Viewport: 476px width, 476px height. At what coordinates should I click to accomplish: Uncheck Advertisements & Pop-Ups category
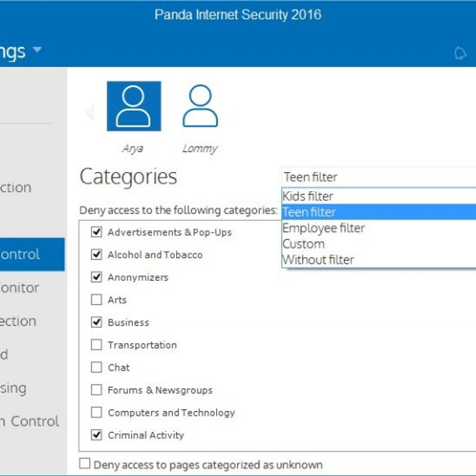[96, 232]
